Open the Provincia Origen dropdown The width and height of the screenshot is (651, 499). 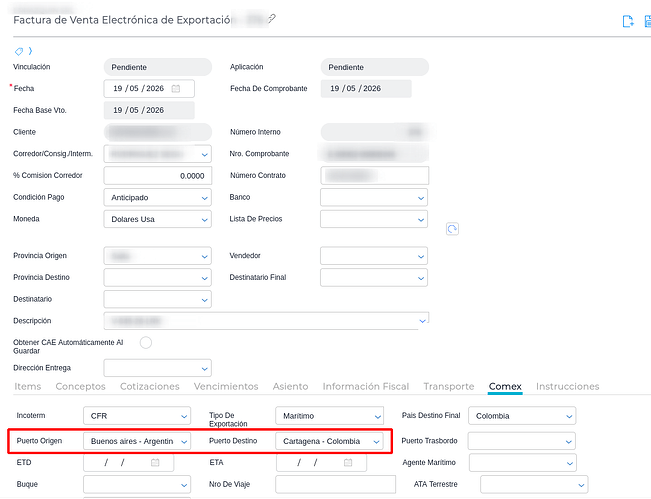click(x=157, y=256)
